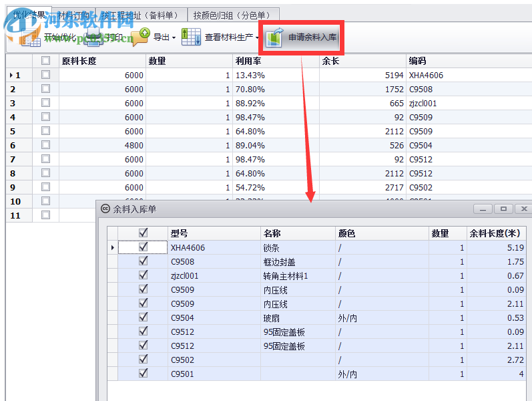Check the box for row 1 XHA4606
The image size is (532, 401).
[x=45, y=74]
